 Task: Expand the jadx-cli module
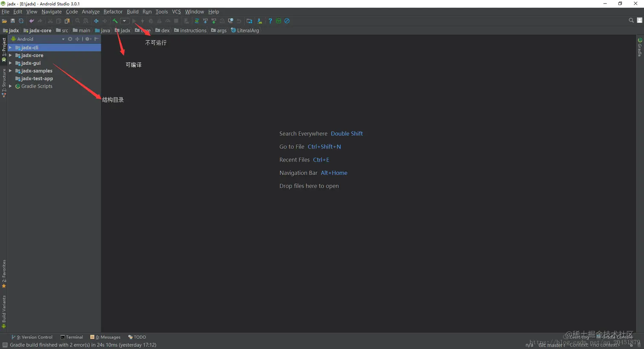click(x=10, y=48)
